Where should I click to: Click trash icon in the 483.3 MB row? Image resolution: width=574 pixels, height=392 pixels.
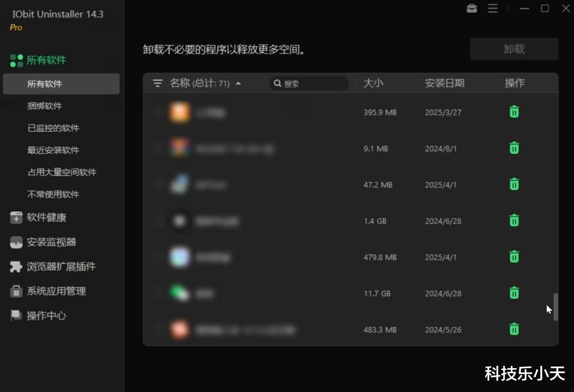pos(514,329)
